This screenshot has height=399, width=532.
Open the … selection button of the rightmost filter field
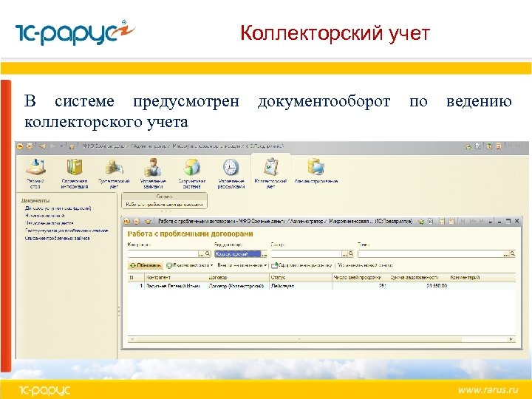click(506, 253)
